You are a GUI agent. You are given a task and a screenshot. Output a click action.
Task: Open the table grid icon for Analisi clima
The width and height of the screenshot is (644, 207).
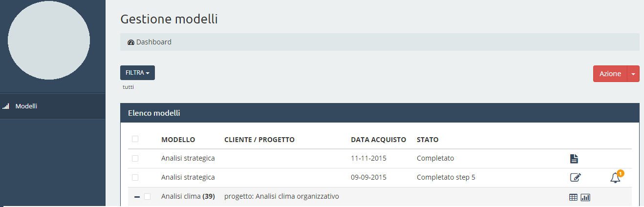coord(574,197)
